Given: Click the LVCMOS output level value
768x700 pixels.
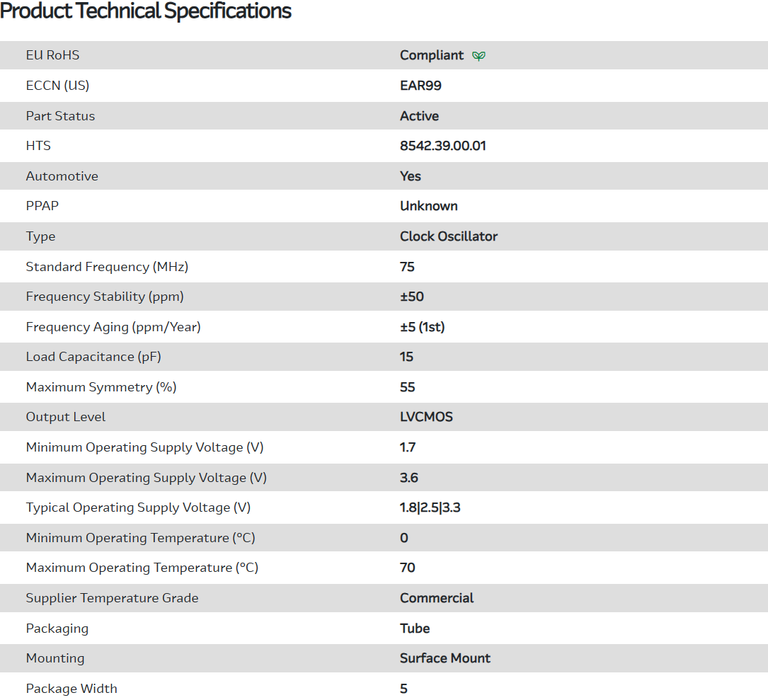Looking at the screenshot, I should [x=426, y=417].
